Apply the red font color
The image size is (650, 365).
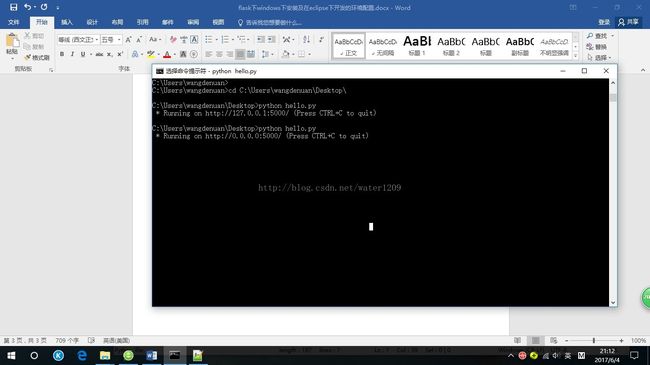pos(167,54)
